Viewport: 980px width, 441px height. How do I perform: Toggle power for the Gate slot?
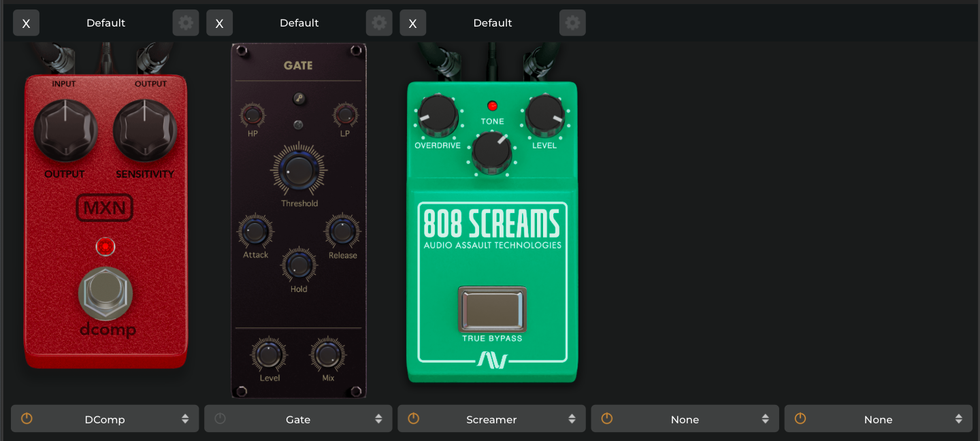(220, 419)
